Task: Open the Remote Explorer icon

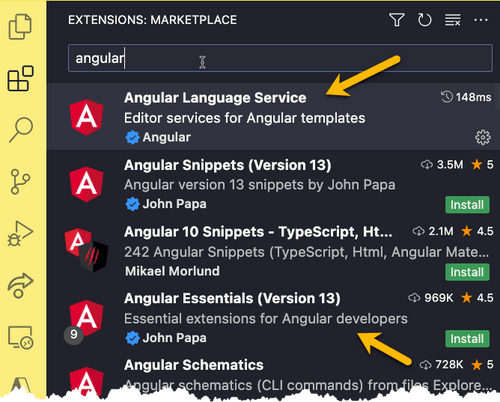Action: coord(20,337)
